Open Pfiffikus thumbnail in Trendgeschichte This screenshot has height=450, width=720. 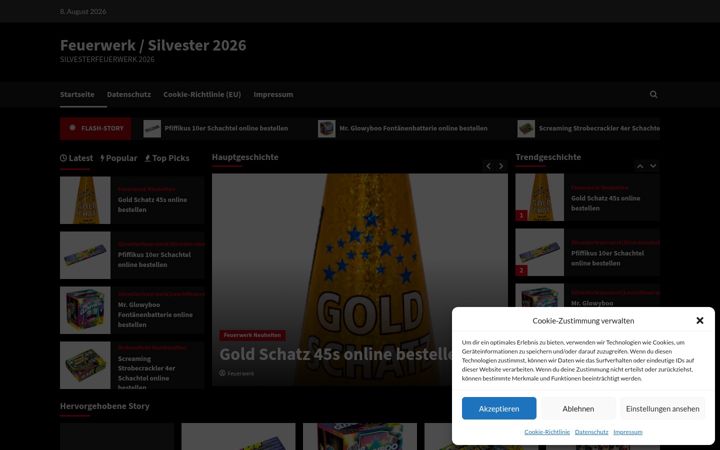coord(540,252)
